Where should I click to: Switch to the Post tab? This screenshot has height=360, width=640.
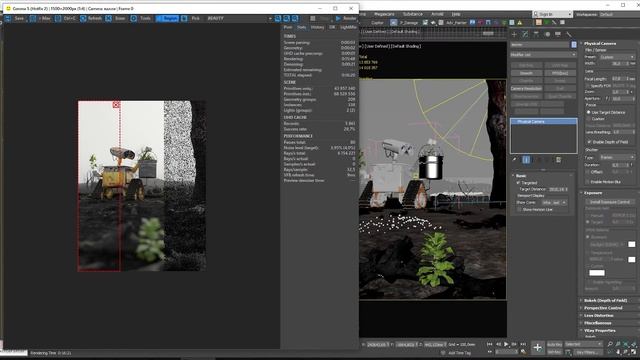pyautogui.click(x=288, y=27)
